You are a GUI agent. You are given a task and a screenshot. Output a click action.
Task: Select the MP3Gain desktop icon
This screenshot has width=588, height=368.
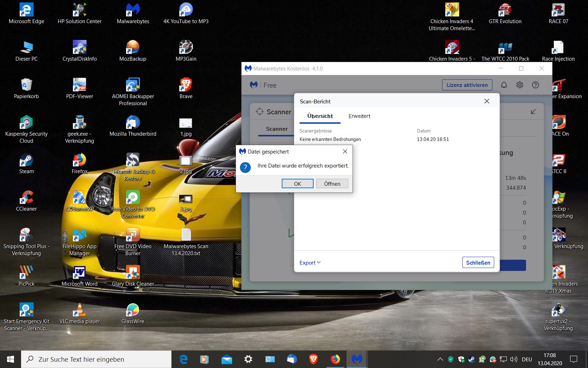click(186, 51)
